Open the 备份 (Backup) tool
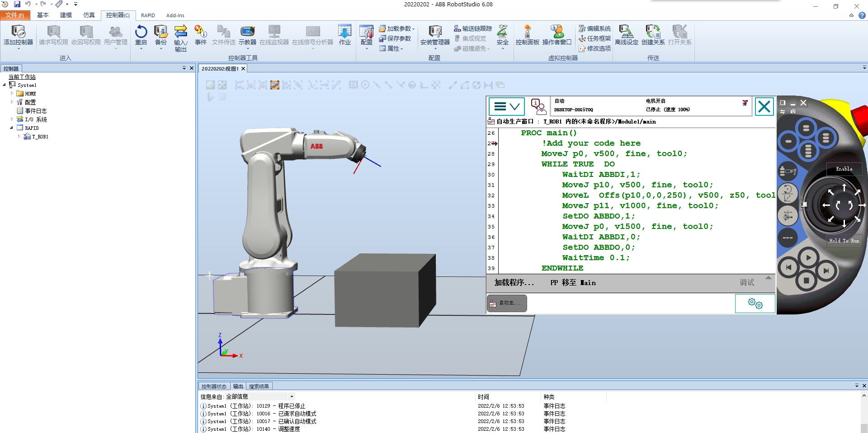Viewport: 868px width, 433px height. pos(161,35)
